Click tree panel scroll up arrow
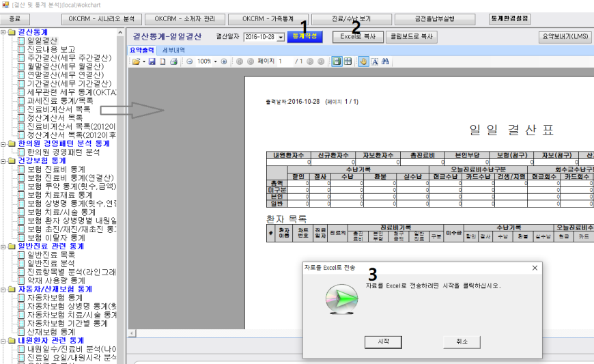594x364 pixels. click(x=120, y=33)
